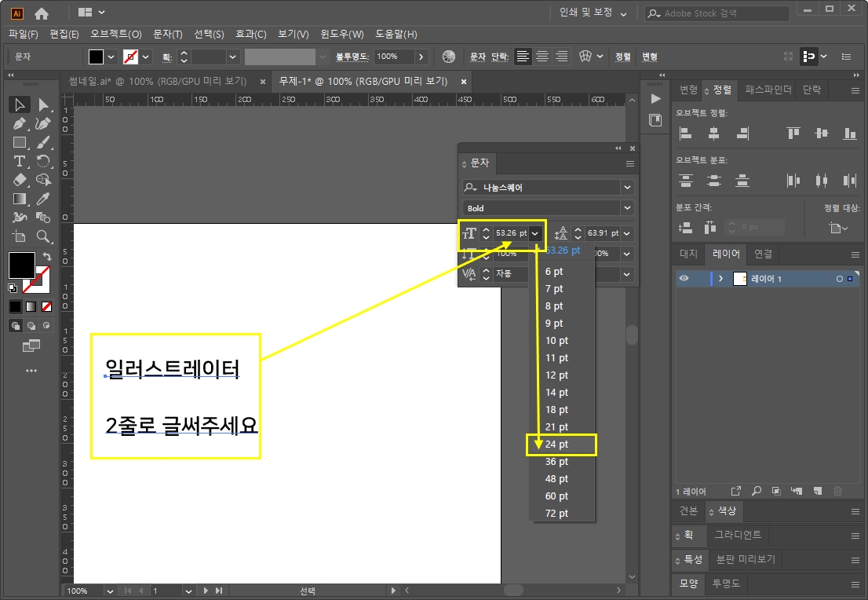868x600 pixels.
Task: Click the 불투명도 label link
Action: pos(352,57)
